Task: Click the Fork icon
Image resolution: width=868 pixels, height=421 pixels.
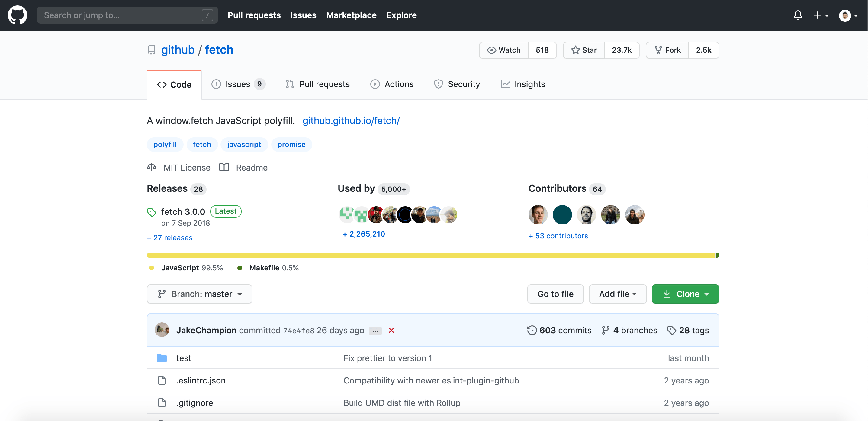Action: pyautogui.click(x=659, y=50)
